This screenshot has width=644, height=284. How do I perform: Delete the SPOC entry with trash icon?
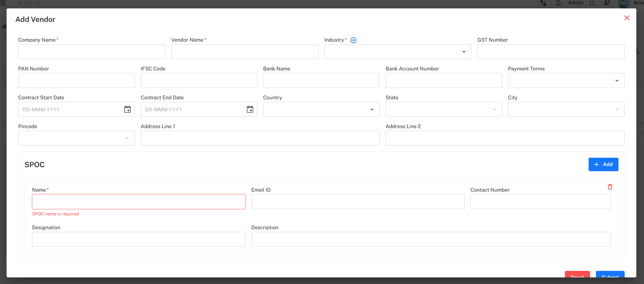(610, 187)
